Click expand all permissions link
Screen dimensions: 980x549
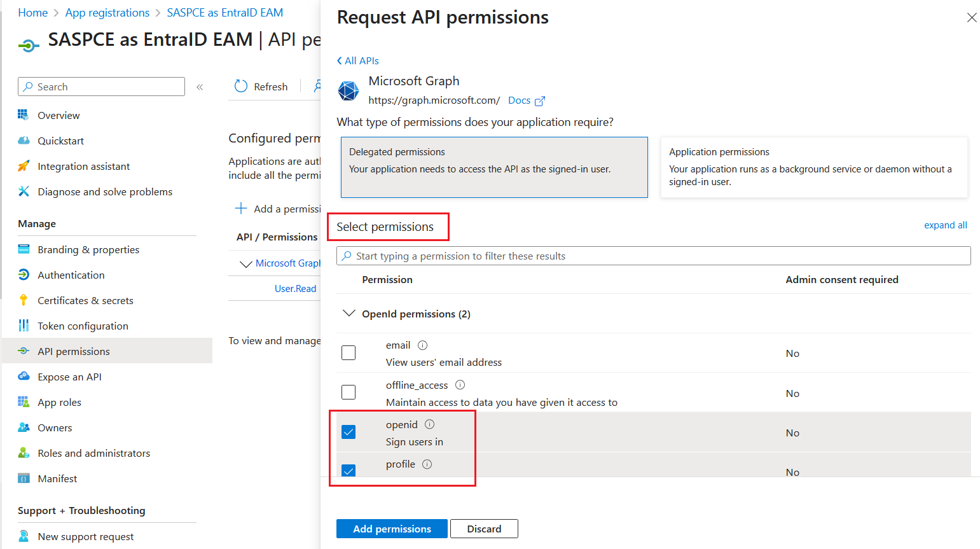coord(945,225)
